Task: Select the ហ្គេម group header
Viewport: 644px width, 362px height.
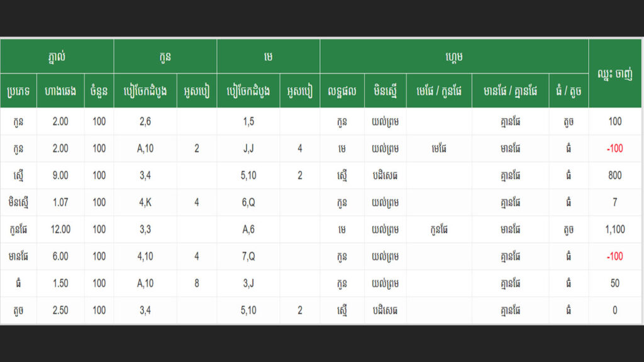Action: pyautogui.click(x=454, y=56)
